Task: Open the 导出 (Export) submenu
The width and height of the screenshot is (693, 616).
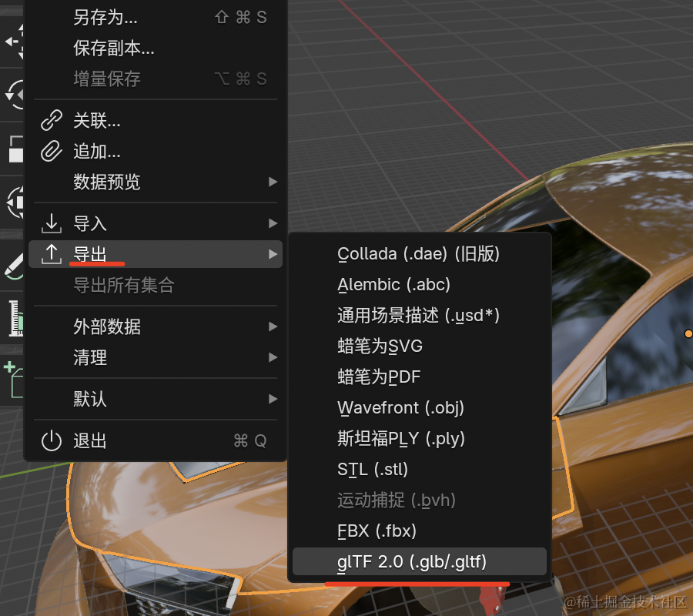Action: [155, 254]
